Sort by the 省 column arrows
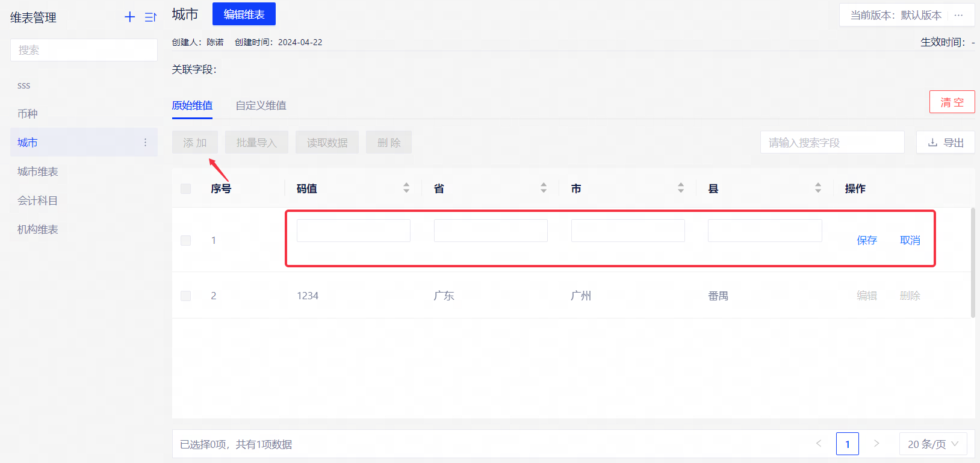The width and height of the screenshot is (980, 463). pyautogui.click(x=544, y=188)
